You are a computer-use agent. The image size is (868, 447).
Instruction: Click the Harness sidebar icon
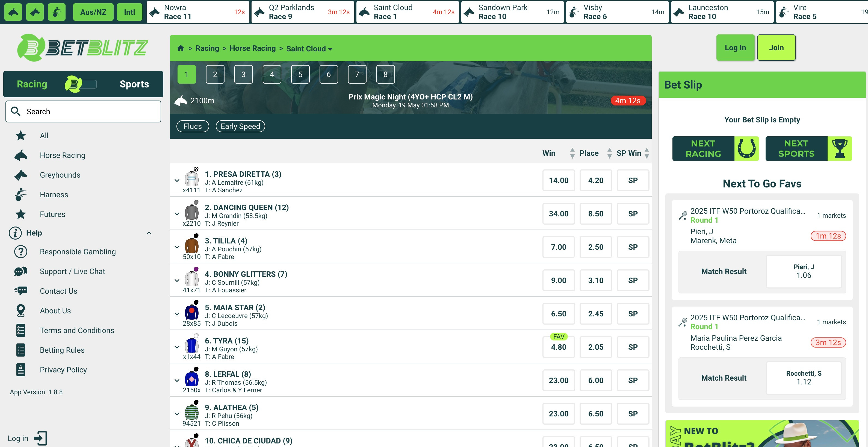pos(20,195)
